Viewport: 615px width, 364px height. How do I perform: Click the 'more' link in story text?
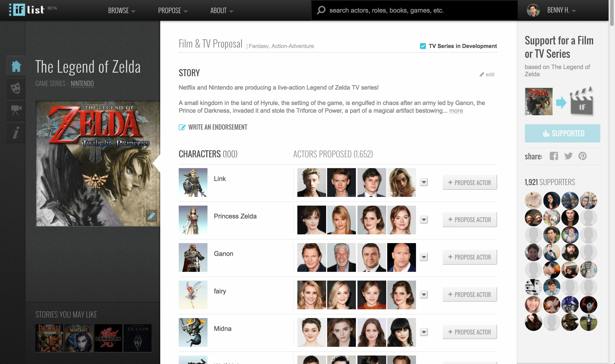coord(456,111)
